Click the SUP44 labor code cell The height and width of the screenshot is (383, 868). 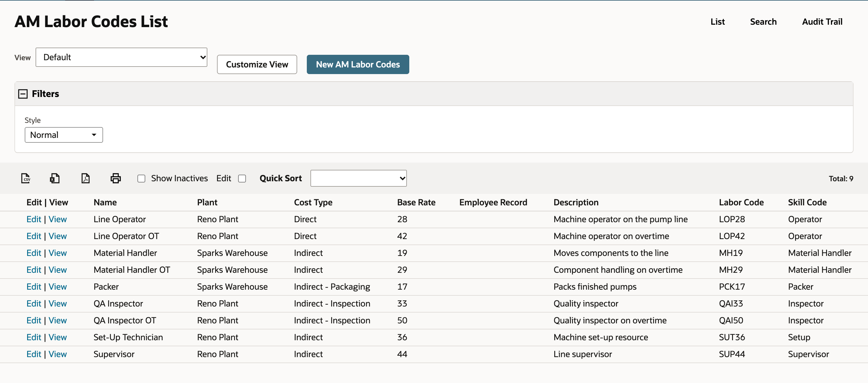[x=732, y=354]
